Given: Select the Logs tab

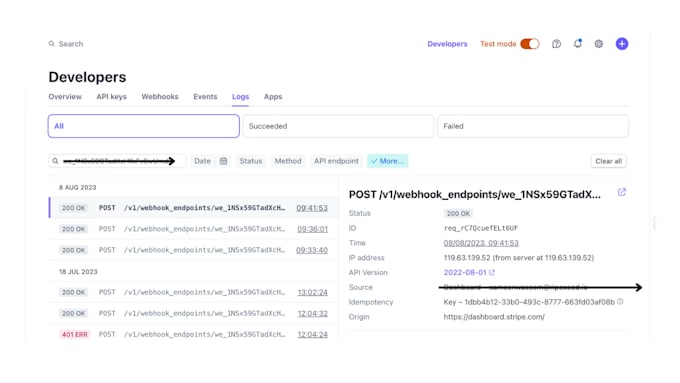Looking at the screenshot, I should coord(240,97).
